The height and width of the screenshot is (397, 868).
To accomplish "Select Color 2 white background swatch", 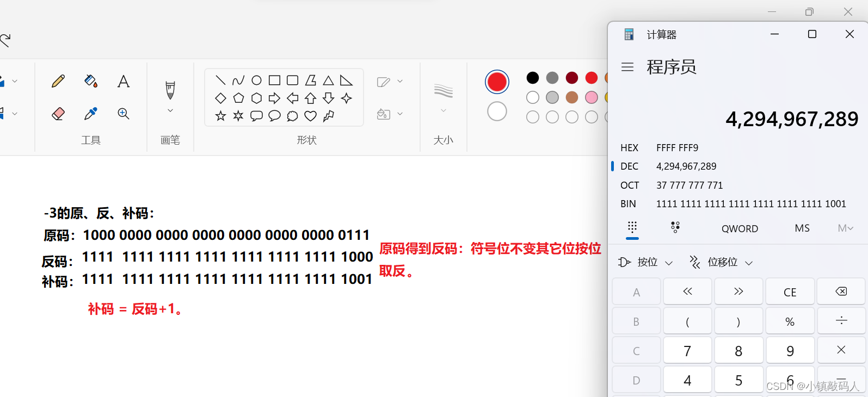I will coord(497,111).
